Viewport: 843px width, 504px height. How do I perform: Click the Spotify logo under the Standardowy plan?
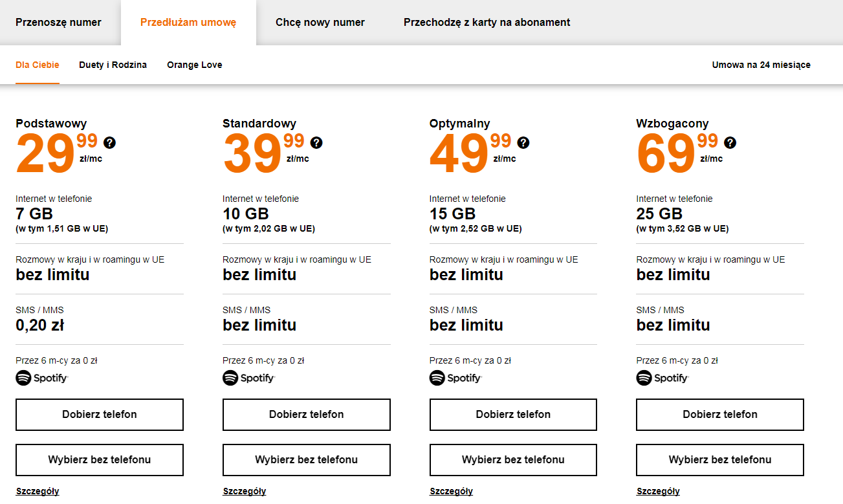click(249, 378)
